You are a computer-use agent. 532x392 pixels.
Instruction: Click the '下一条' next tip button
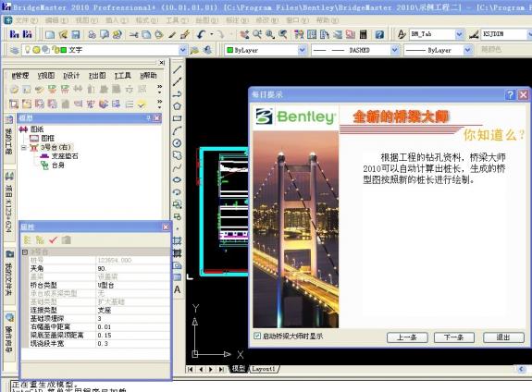click(454, 337)
